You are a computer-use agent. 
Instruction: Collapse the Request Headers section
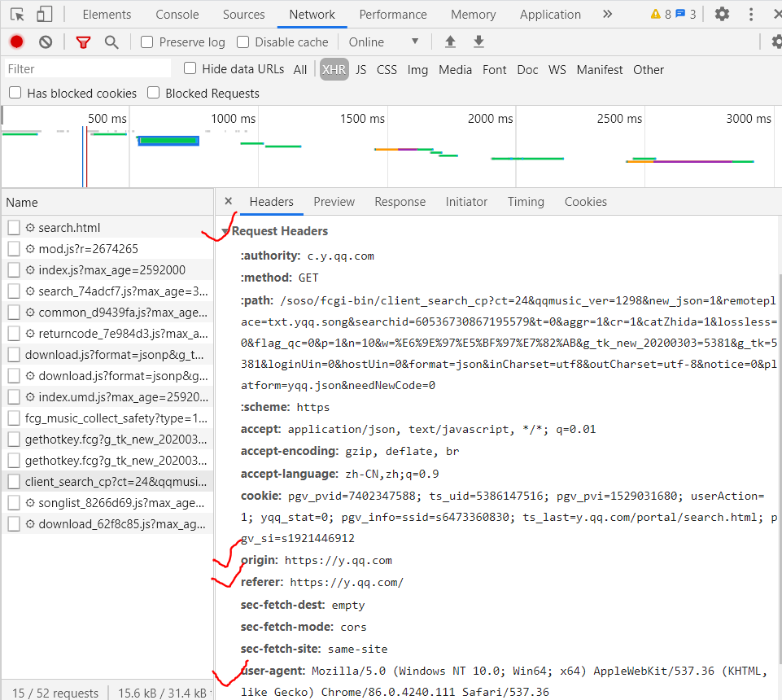(x=225, y=231)
